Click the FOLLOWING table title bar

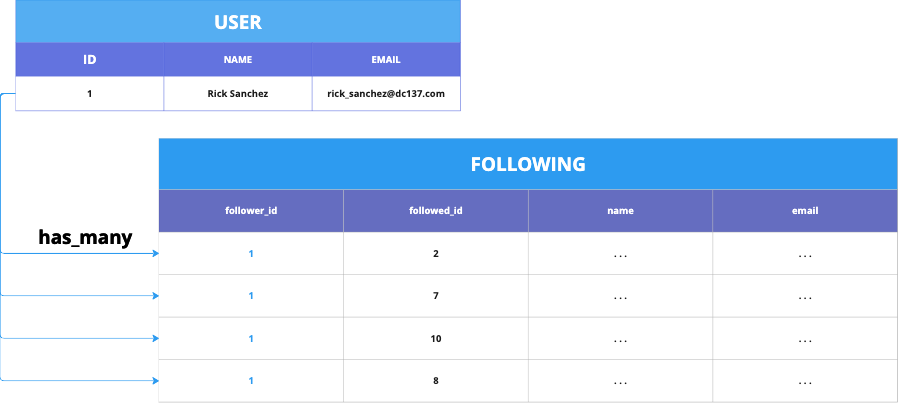pos(528,164)
